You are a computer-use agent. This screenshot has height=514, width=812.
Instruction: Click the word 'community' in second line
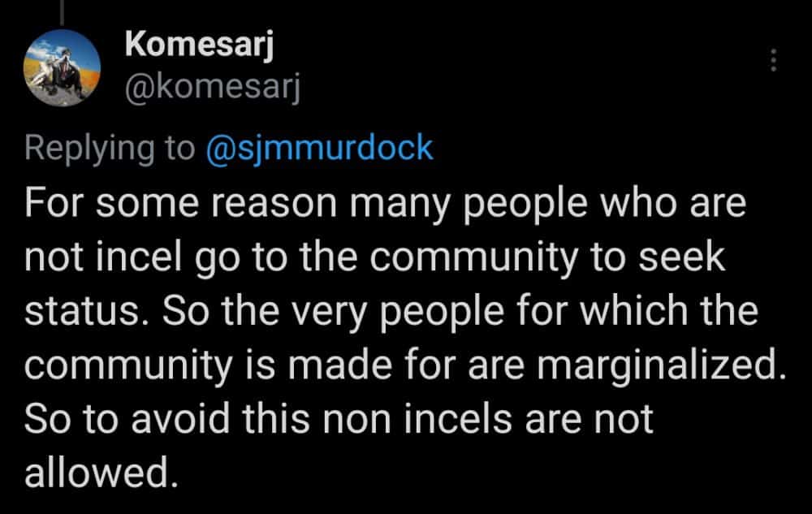[473, 258]
